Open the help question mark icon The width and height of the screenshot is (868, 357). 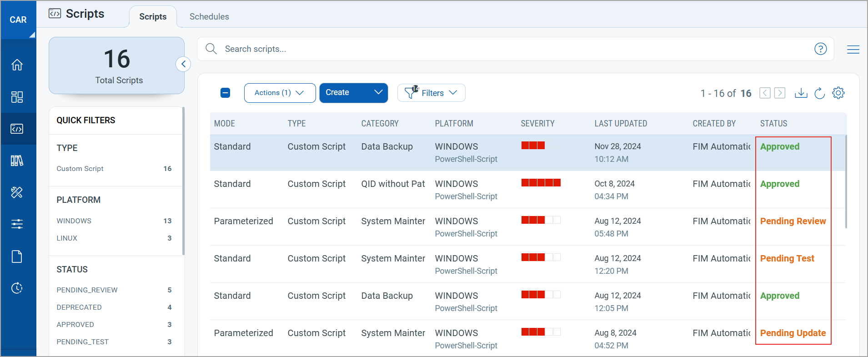pyautogui.click(x=820, y=49)
